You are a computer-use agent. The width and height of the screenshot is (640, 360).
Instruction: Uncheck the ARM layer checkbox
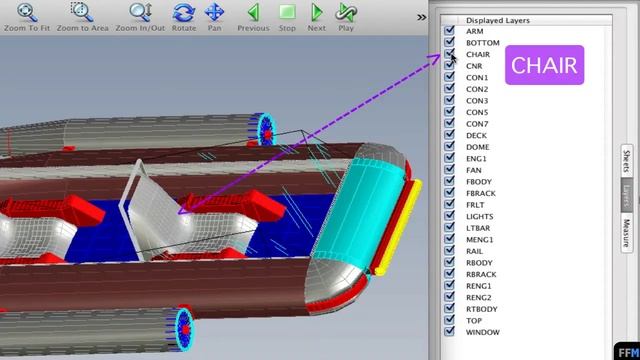(449, 31)
